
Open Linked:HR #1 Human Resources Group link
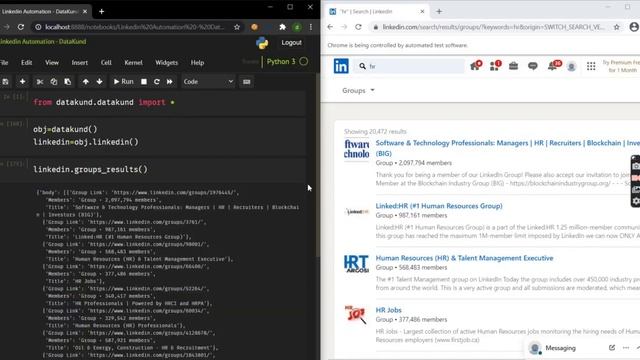(x=439, y=206)
